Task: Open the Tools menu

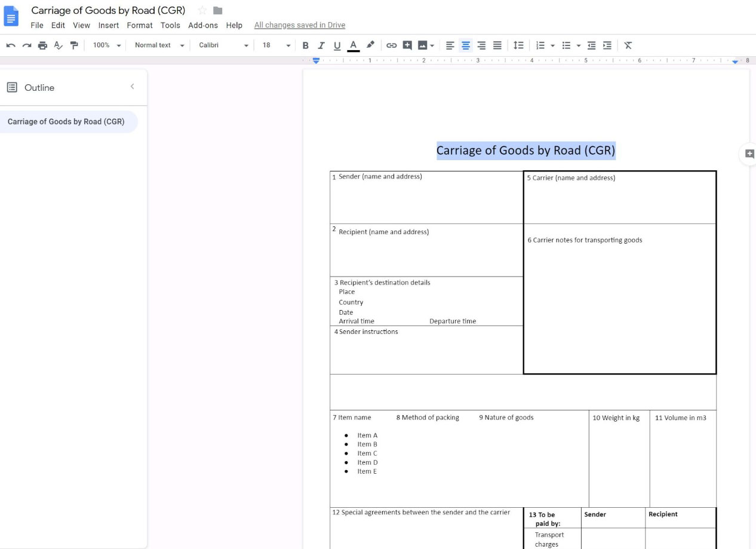Action: (170, 25)
